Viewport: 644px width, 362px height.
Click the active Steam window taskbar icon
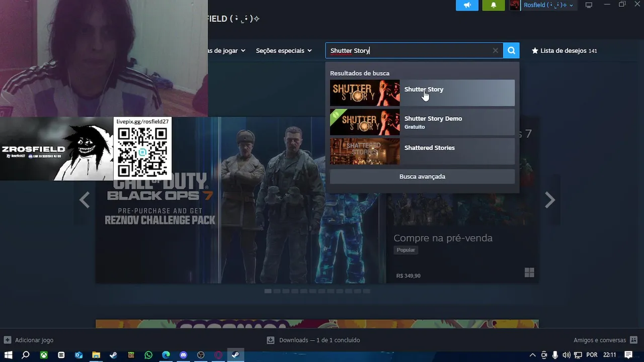235,355
